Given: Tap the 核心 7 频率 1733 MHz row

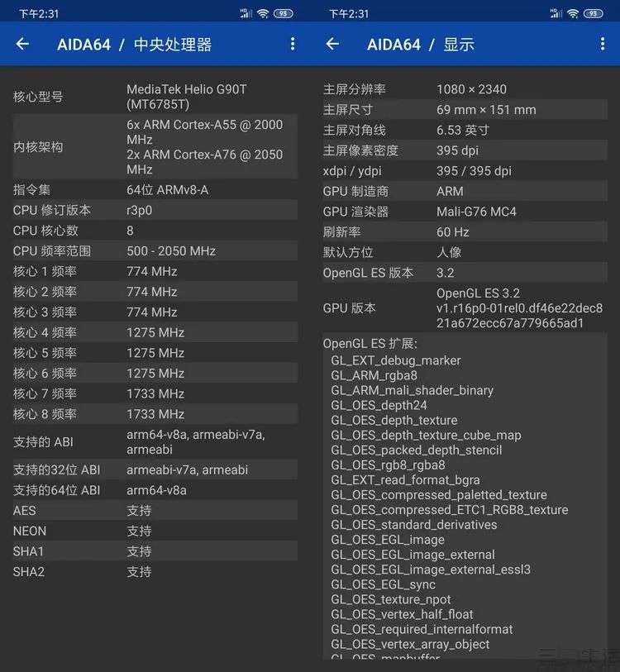Looking at the screenshot, I should click(x=155, y=393).
